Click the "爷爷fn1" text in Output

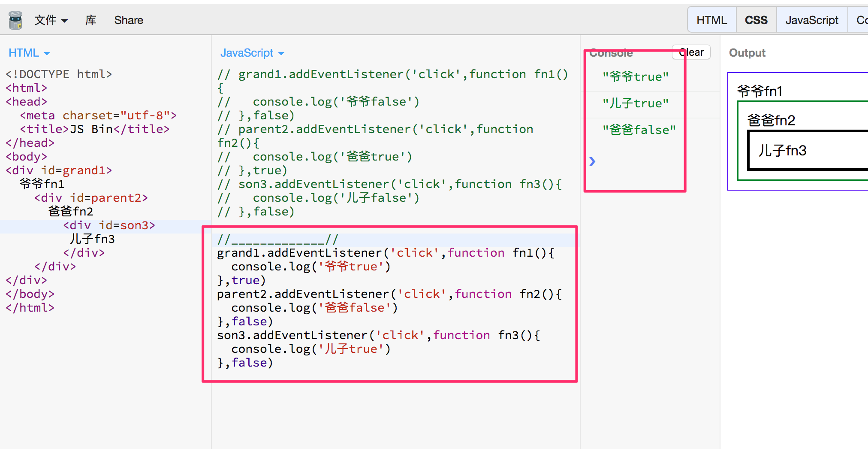(x=759, y=91)
